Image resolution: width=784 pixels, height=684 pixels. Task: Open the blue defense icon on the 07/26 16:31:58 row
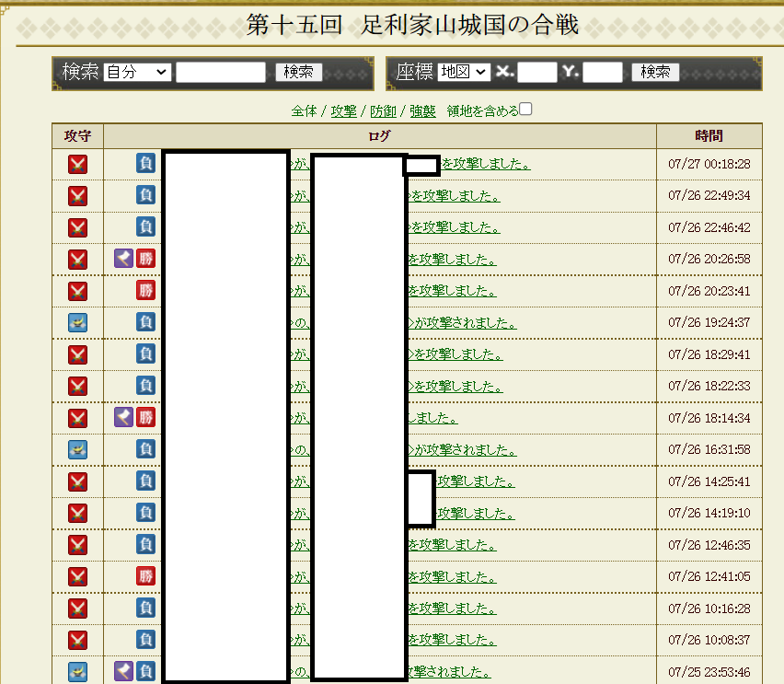(78, 449)
